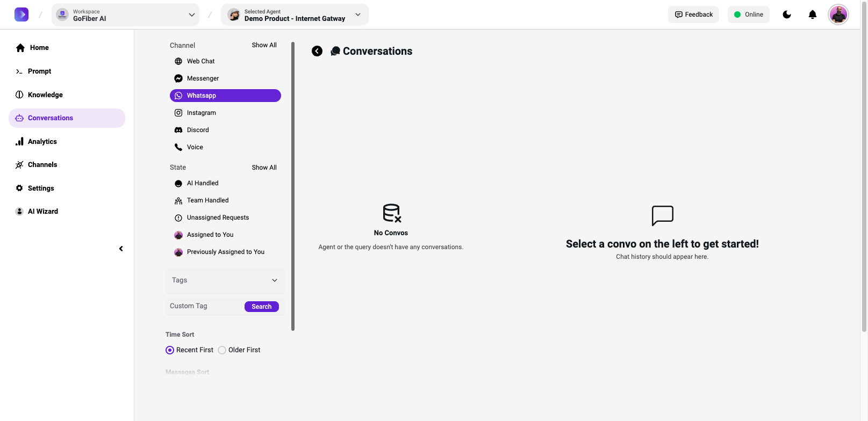The image size is (868, 421).
Task: Click the app logo in the top-left corner
Action: pyautogui.click(x=21, y=14)
